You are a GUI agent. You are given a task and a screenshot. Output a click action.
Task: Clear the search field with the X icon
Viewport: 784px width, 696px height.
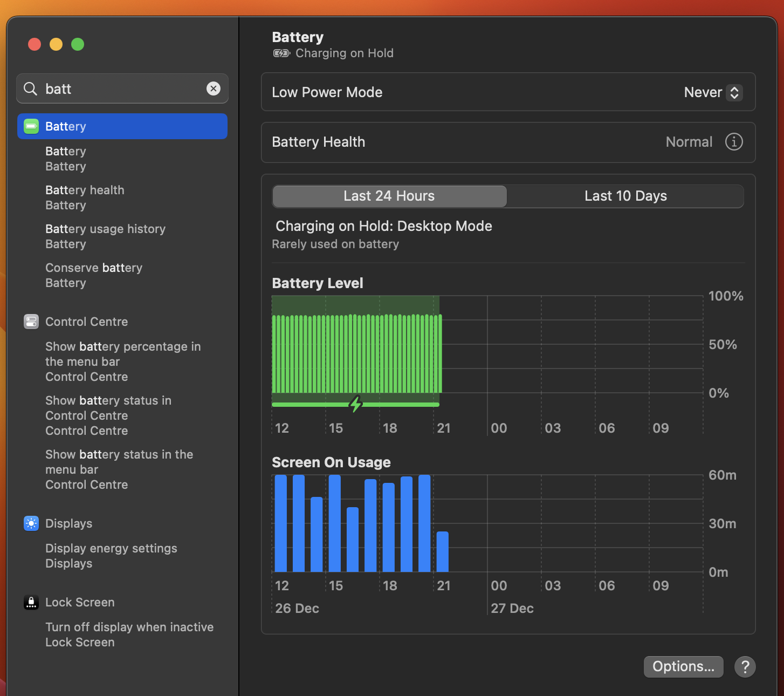[214, 88]
